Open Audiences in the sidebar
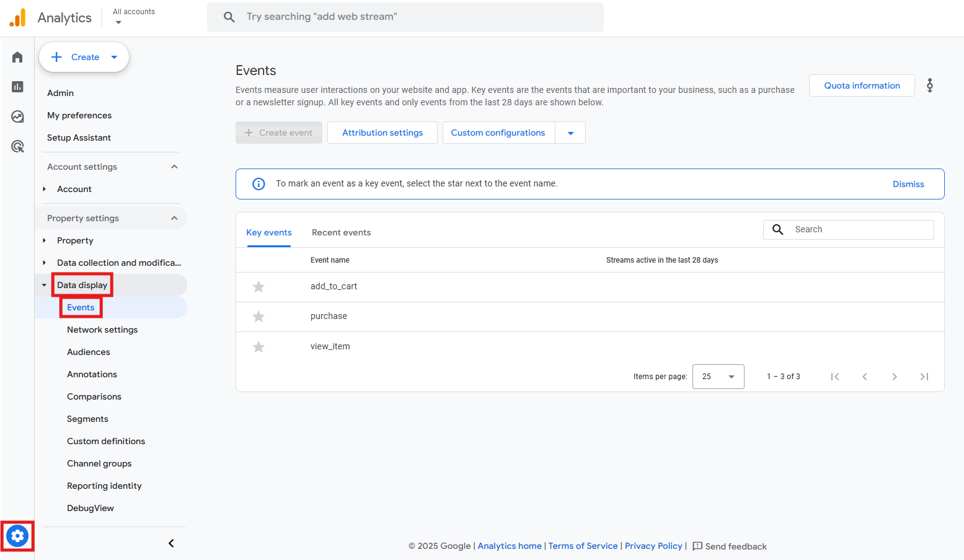 point(89,352)
